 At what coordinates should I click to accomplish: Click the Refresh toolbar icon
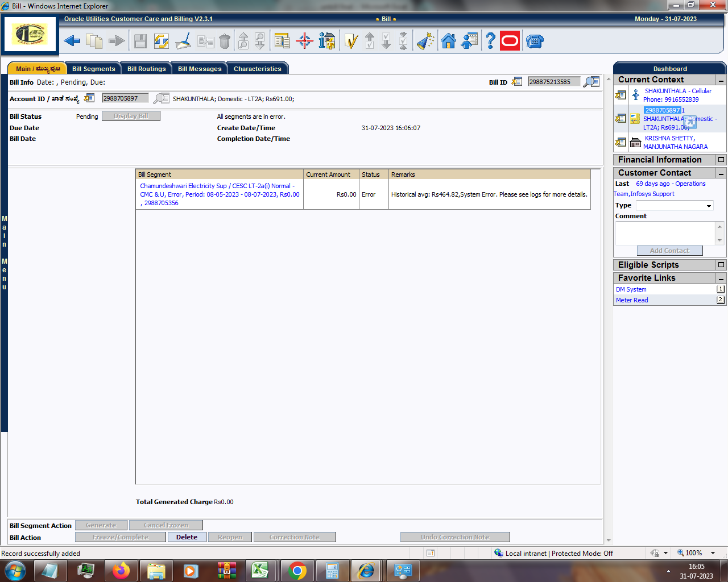click(x=162, y=41)
